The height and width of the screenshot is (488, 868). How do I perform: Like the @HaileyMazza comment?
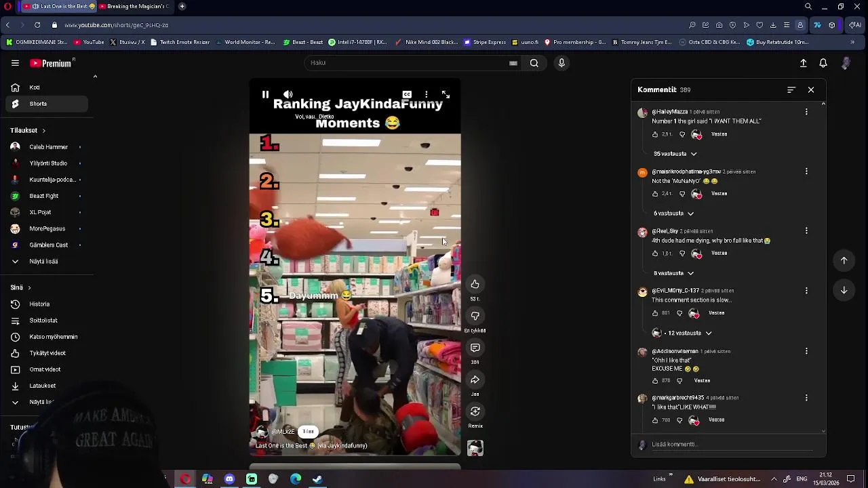tap(655, 134)
